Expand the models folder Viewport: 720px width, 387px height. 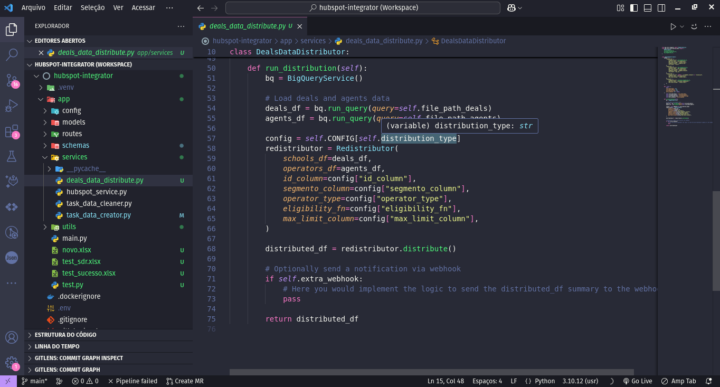click(x=73, y=122)
